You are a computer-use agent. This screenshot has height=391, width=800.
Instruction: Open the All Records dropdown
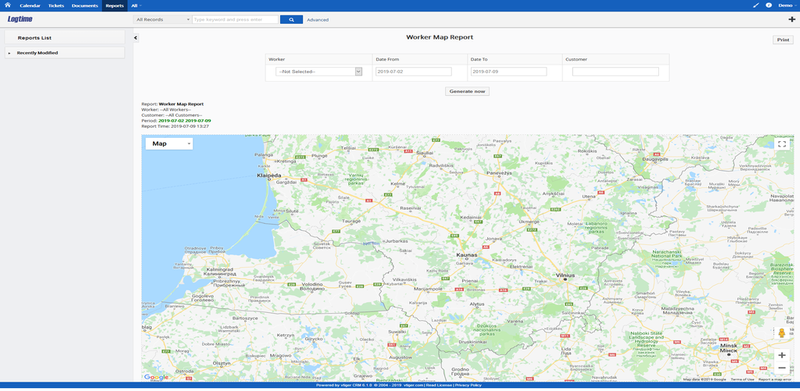(x=162, y=19)
